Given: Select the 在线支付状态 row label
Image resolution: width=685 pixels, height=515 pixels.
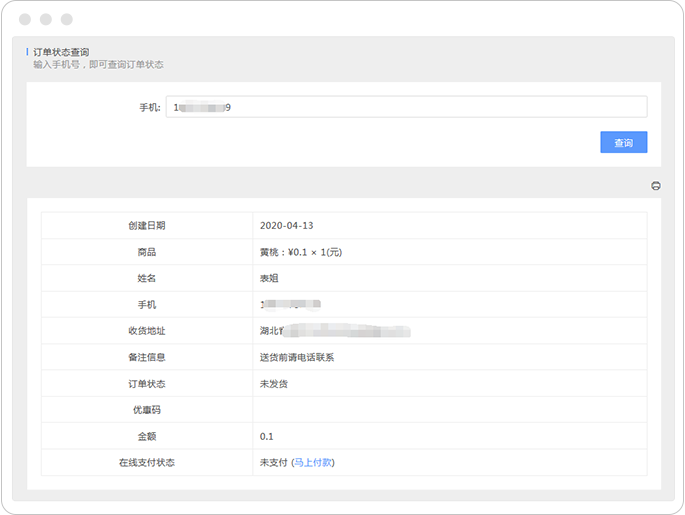Looking at the screenshot, I should (x=147, y=462).
